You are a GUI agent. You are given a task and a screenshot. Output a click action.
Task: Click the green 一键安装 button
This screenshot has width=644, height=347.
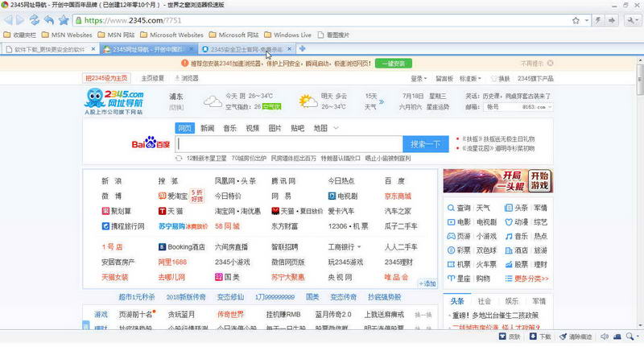tap(394, 64)
